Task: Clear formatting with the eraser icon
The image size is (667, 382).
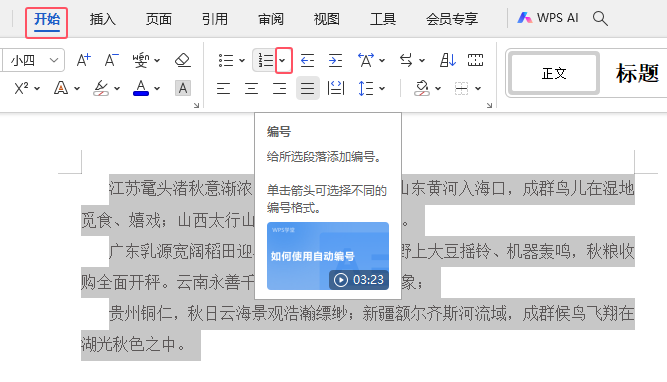Action: click(x=183, y=60)
